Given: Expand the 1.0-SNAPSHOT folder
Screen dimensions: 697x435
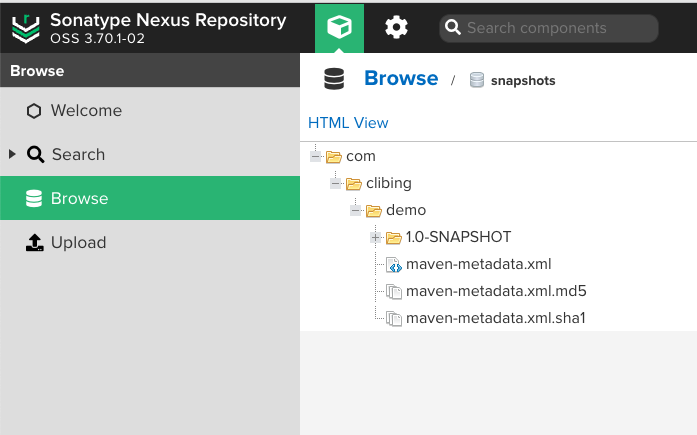Looking at the screenshot, I should 375,237.
